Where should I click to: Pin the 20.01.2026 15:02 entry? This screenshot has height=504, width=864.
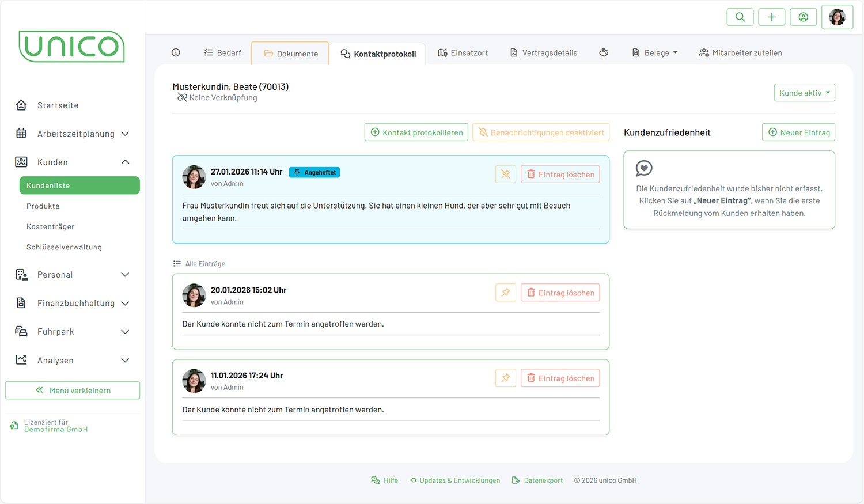pos(506,293)
